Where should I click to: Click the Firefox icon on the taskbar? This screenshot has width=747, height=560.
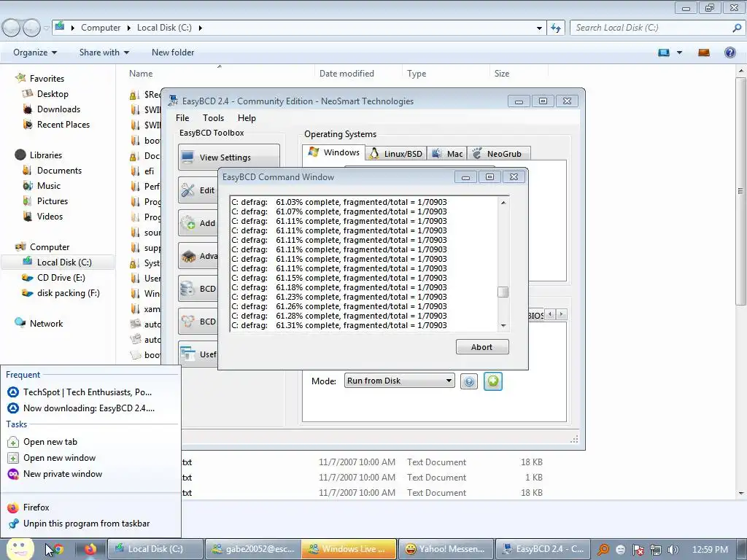pos(90,549)
